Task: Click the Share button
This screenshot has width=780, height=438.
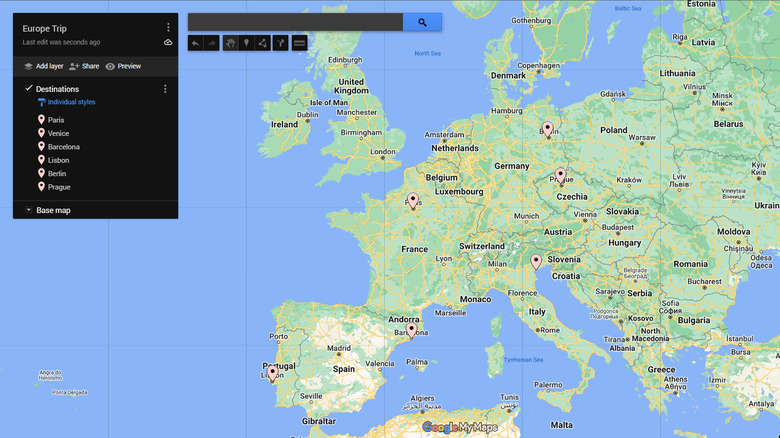Action: coord(84,66)
